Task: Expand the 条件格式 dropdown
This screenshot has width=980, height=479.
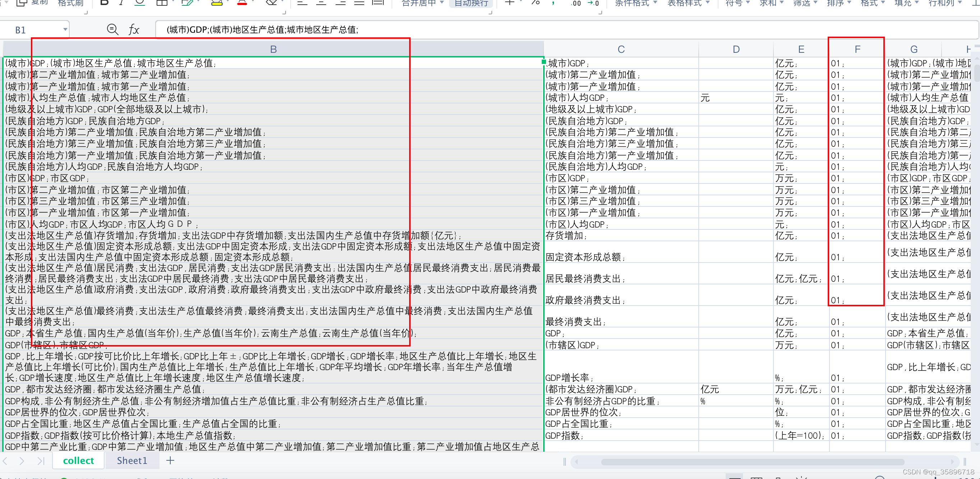Action: coord(636,3)
